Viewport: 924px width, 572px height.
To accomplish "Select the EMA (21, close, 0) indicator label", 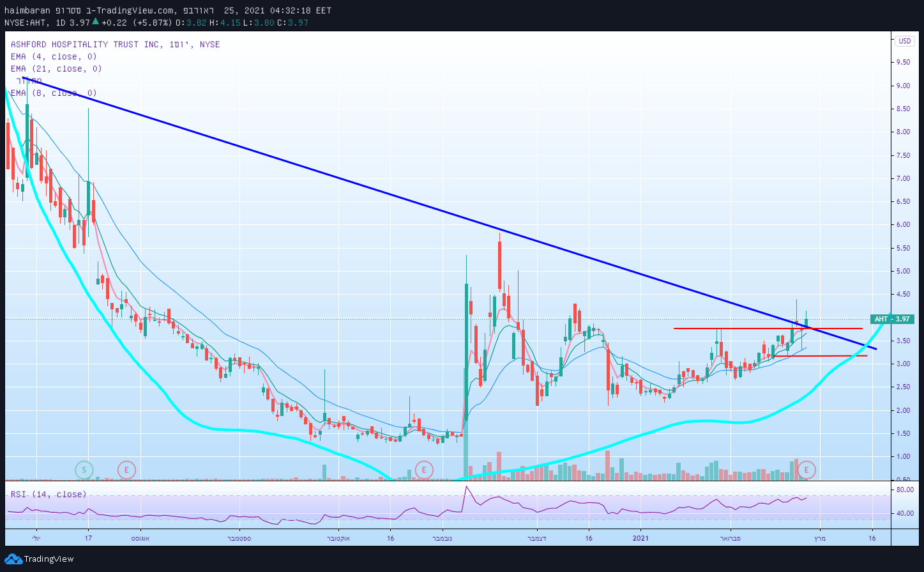I will 56,69.
